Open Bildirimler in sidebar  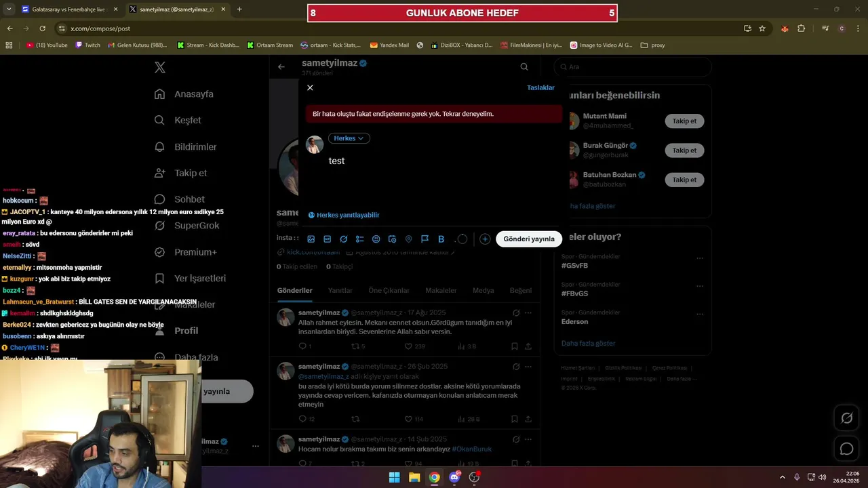(186, 146)
